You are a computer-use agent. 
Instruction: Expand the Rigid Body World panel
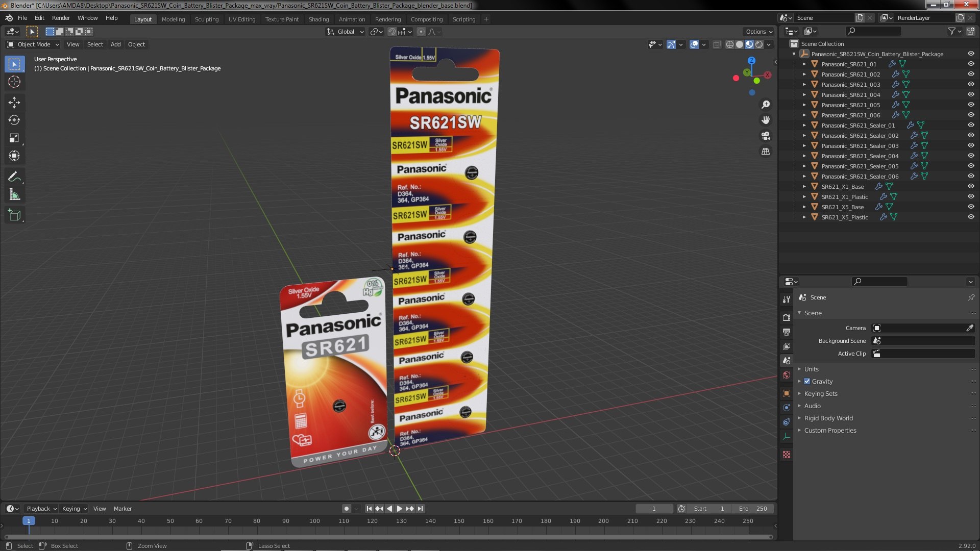click(828, 418)
